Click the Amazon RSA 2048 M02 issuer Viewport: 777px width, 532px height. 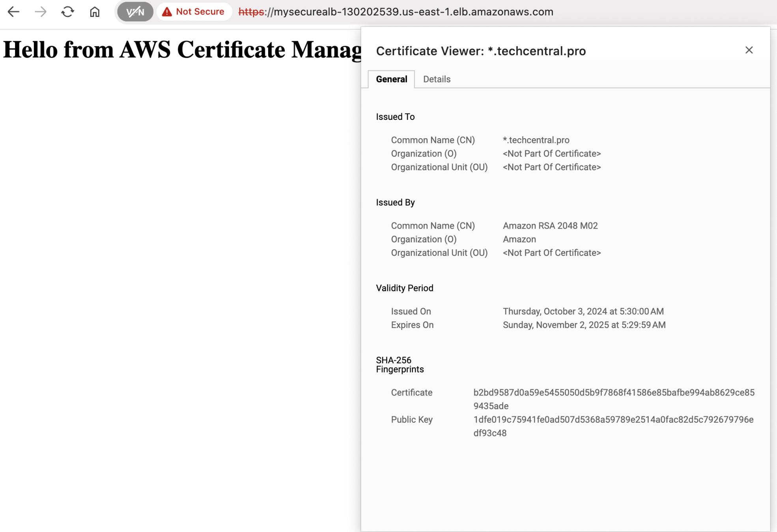550,226
